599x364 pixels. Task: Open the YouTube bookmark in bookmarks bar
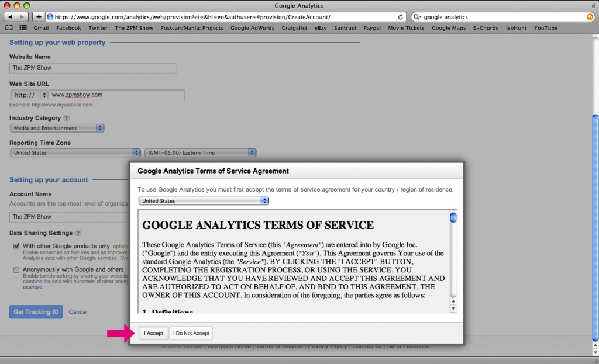pos(545,27)
